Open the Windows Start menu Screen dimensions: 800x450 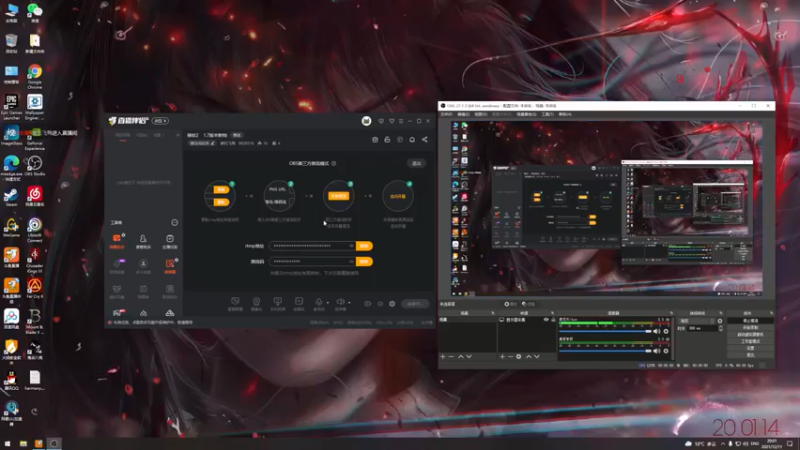tap(8, 444)
